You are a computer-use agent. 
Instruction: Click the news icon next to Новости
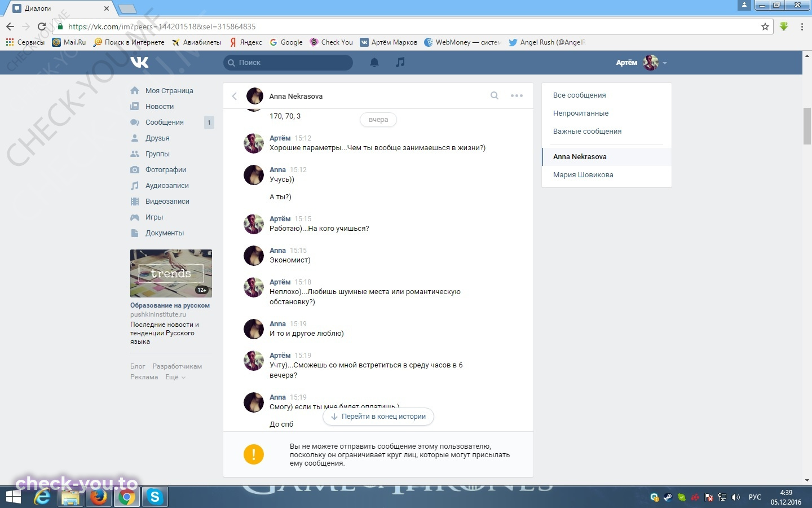point(135,106)
